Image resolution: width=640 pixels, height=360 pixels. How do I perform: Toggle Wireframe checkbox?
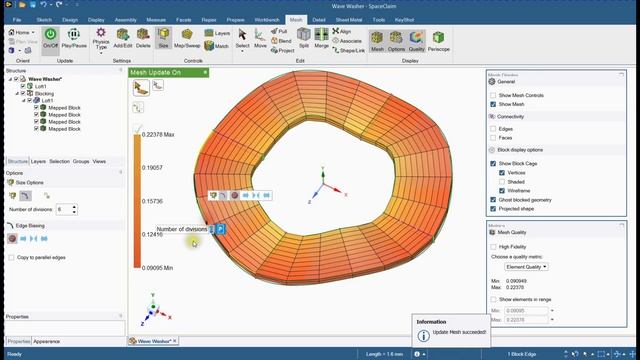pyautogui.click(x=502, y=191)
